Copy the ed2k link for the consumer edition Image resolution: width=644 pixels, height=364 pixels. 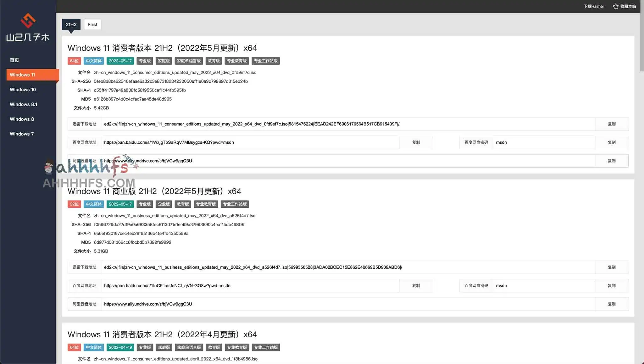[x=611, y=124]
